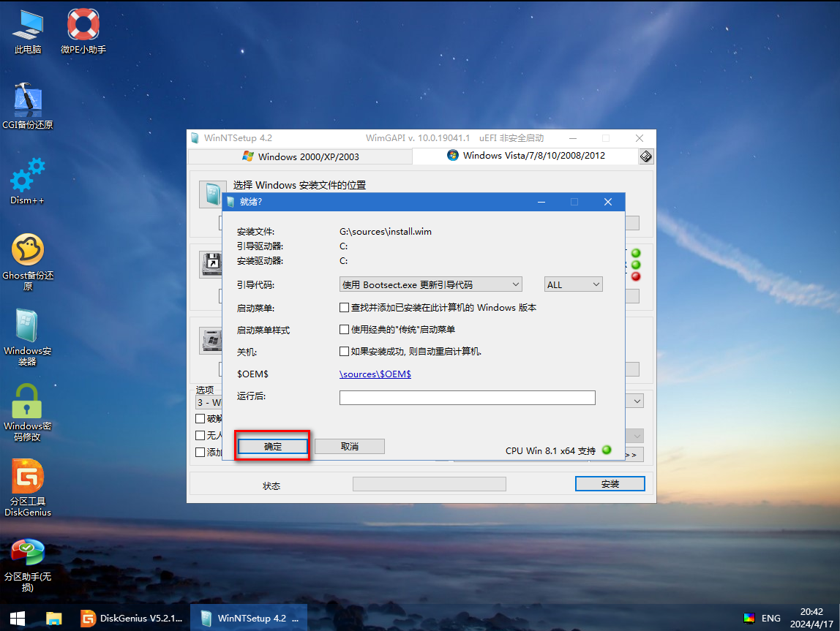Launch the Dism++ desktop icon

27,181
